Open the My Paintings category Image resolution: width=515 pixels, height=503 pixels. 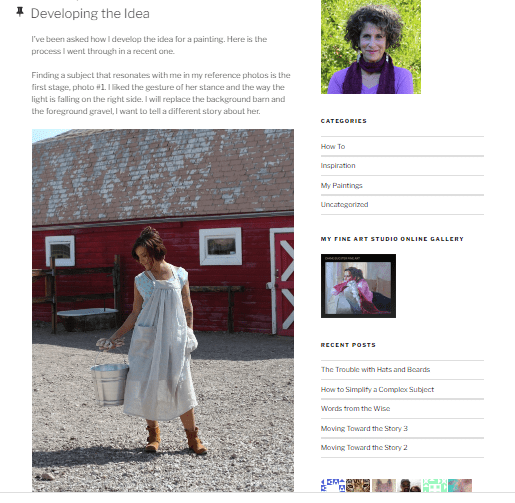tap(341, 185)
